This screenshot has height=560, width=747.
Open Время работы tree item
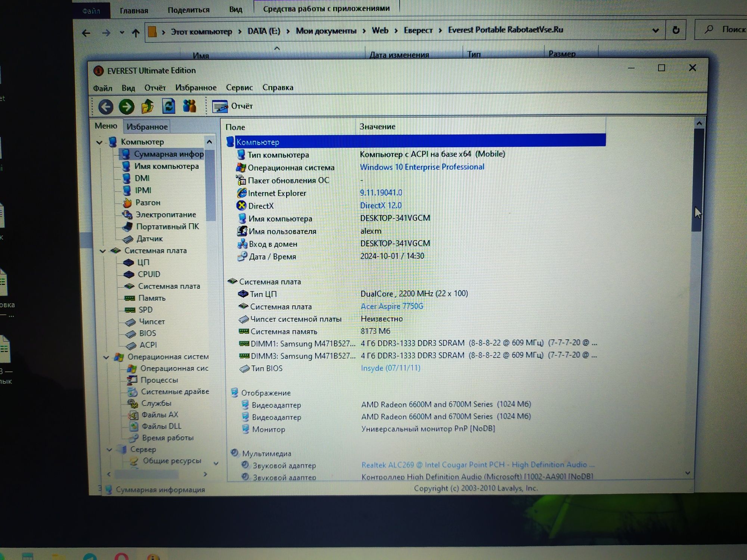coord(168,438)
